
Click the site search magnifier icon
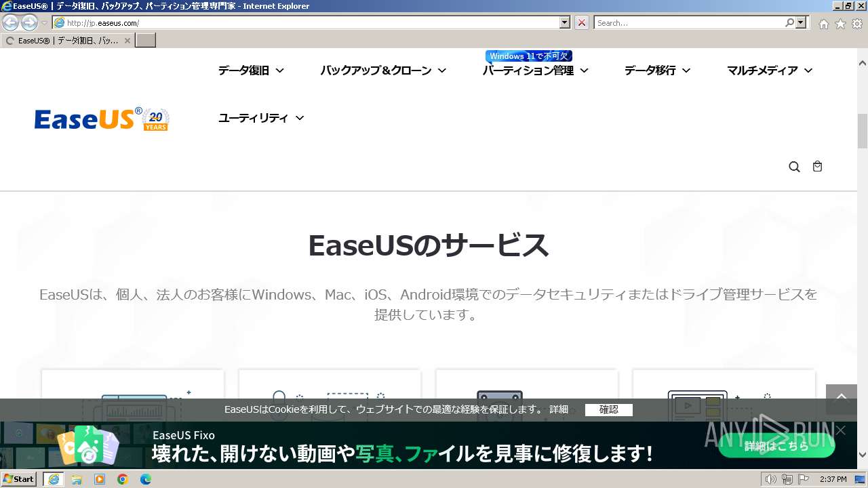point(794,167)
